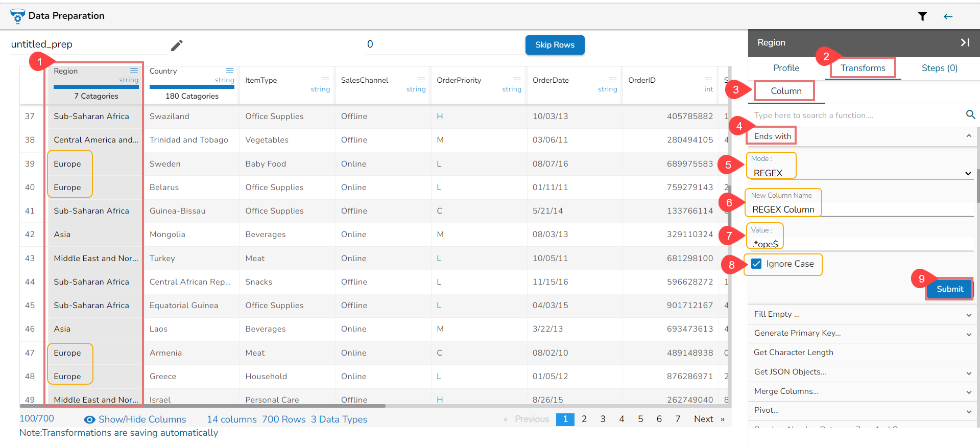Image resolution: width=980 pixels, height=445 pixels.
Task: Open the SalesChannel column menu icon
Action: [x=421, y=80]
